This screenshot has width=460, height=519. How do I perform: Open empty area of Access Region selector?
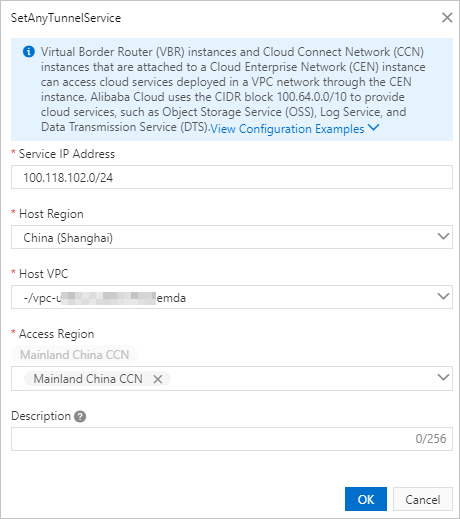click(300, 379)
